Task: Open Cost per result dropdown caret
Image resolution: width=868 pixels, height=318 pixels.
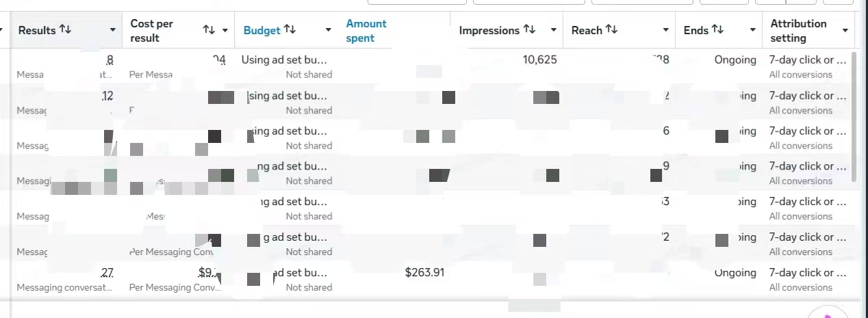Action: pyautogui.click(x=225, y=31)
